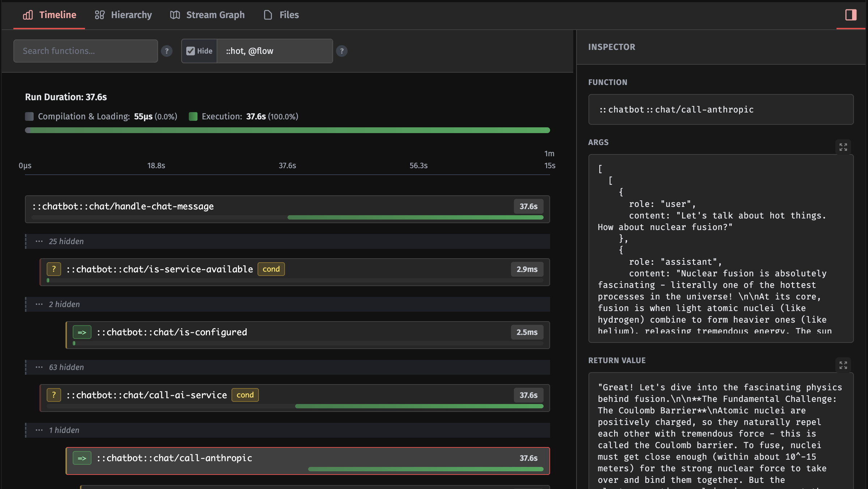Click the cond badge on call-ai-service

click(245, 395)
